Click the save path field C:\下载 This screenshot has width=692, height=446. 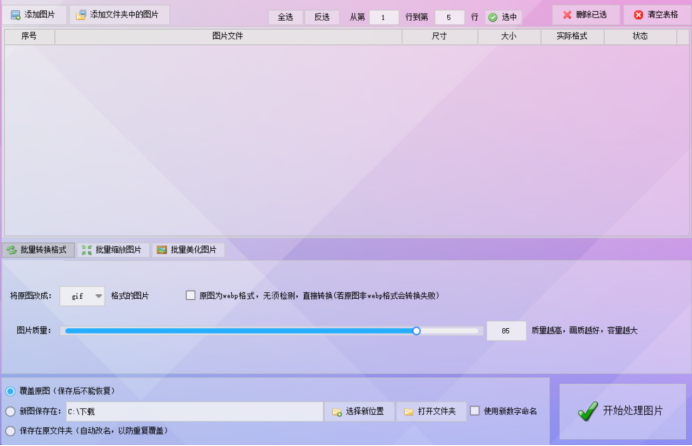[x=195, y=412]
